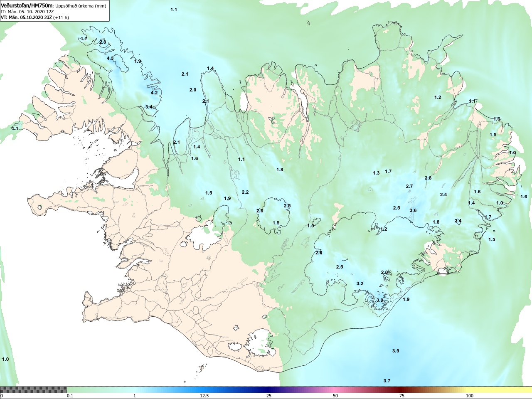Click the 3.9 precipitation value on the glacier
Viewport: 532px width, 399px height.
[380, 300]
